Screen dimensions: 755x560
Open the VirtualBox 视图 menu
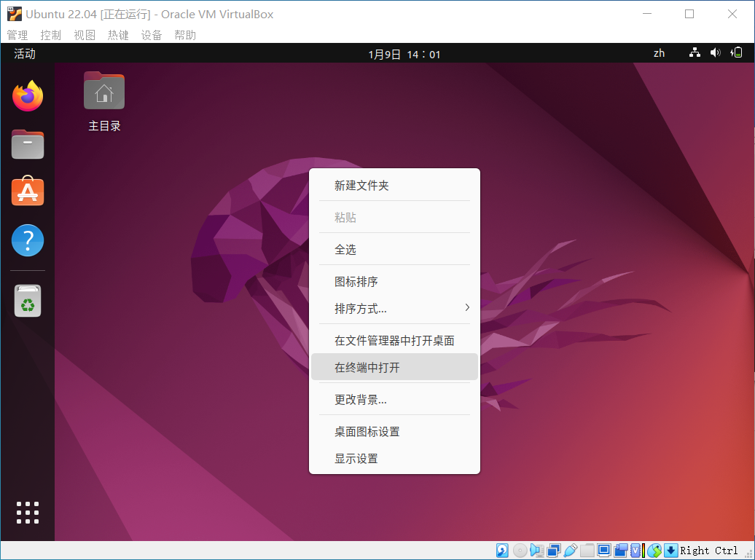[x=85, y=35]
